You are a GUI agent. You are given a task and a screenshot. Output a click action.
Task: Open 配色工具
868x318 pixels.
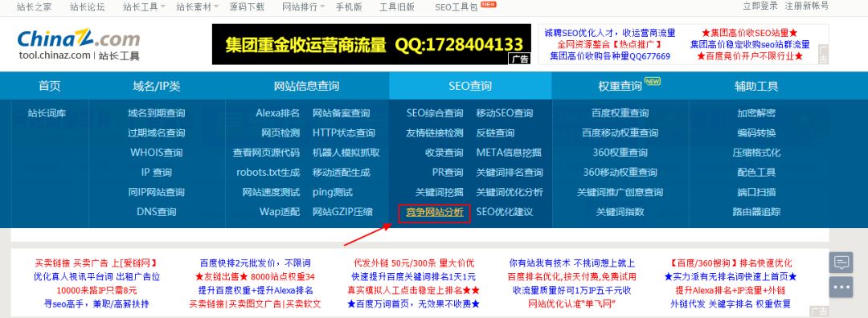(756, 173)
